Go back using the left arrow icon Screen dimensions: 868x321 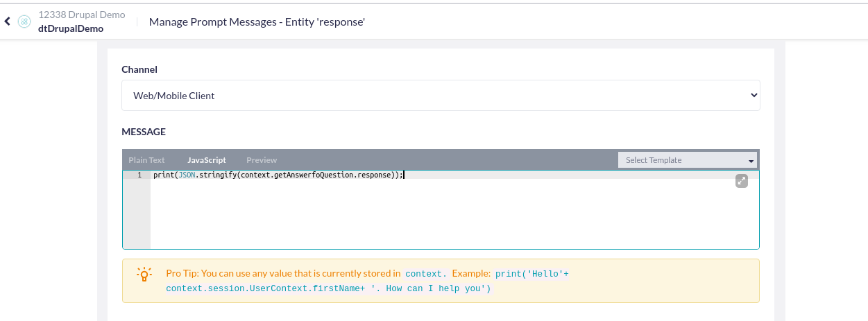pyautogui.click(x=7, y=21)
